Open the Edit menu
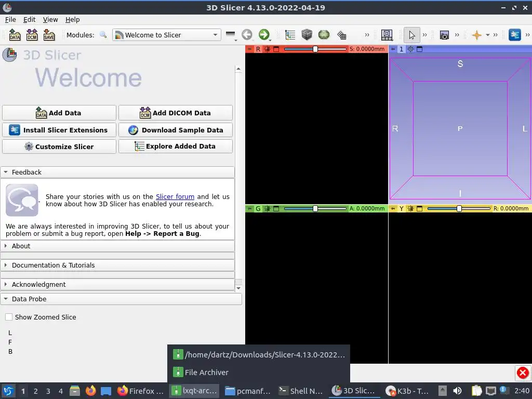 pos(29,20)
